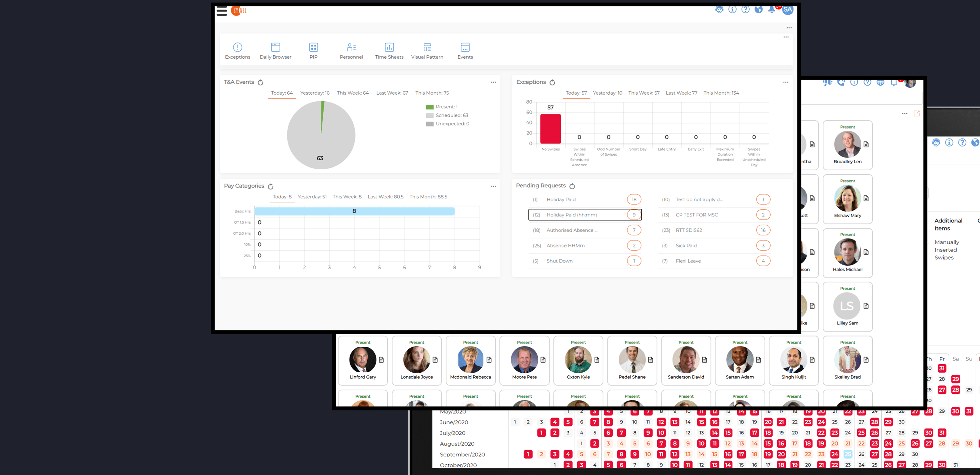Open the Visual Pattern icon
980x475 pixels.
(x=427, y=47)
